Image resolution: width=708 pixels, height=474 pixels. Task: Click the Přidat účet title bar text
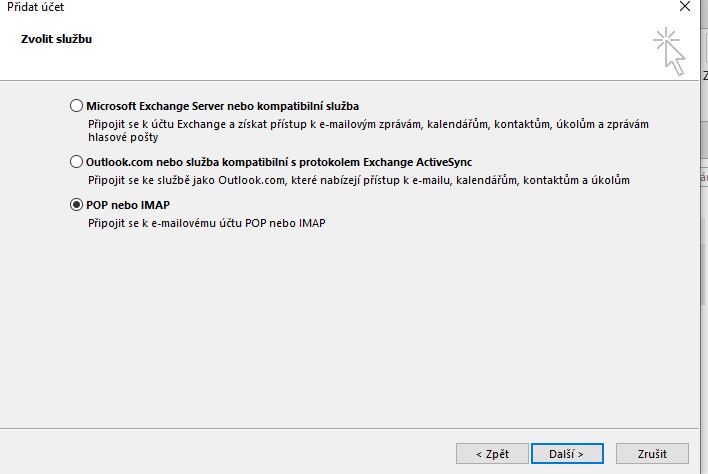coord(31,7)
